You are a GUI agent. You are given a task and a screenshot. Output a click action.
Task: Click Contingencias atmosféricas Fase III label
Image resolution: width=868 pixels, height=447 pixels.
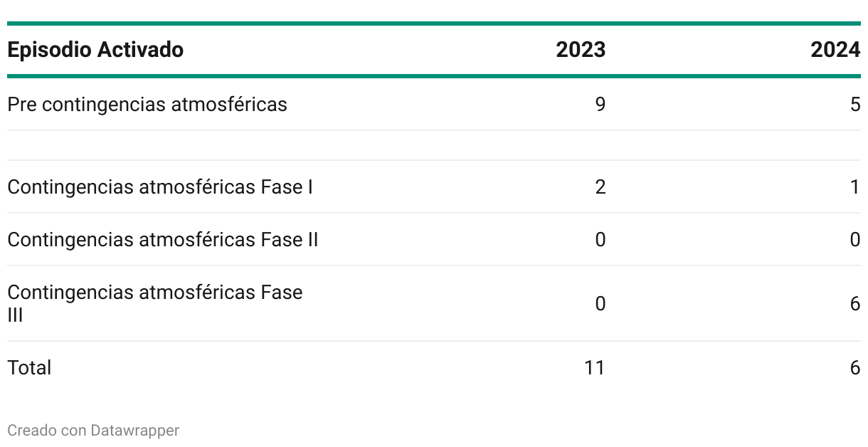(x=155, y=304)
